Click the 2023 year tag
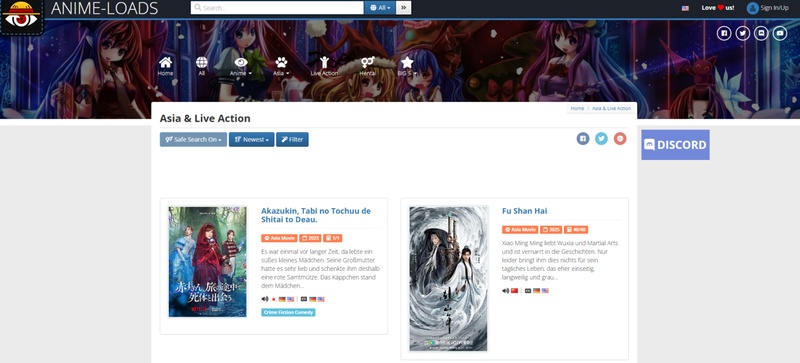This screenshot has height=363, width=800. [311, 238]
